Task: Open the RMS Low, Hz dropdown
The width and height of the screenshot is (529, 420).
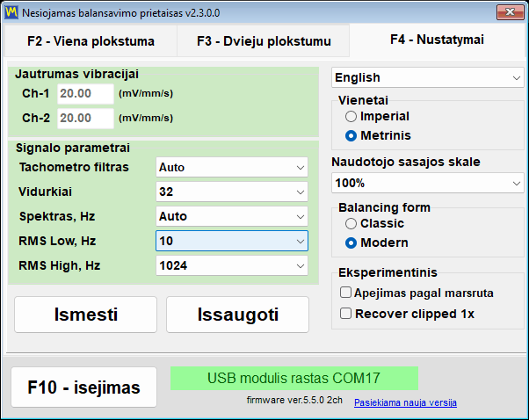Action: point(232,241)
